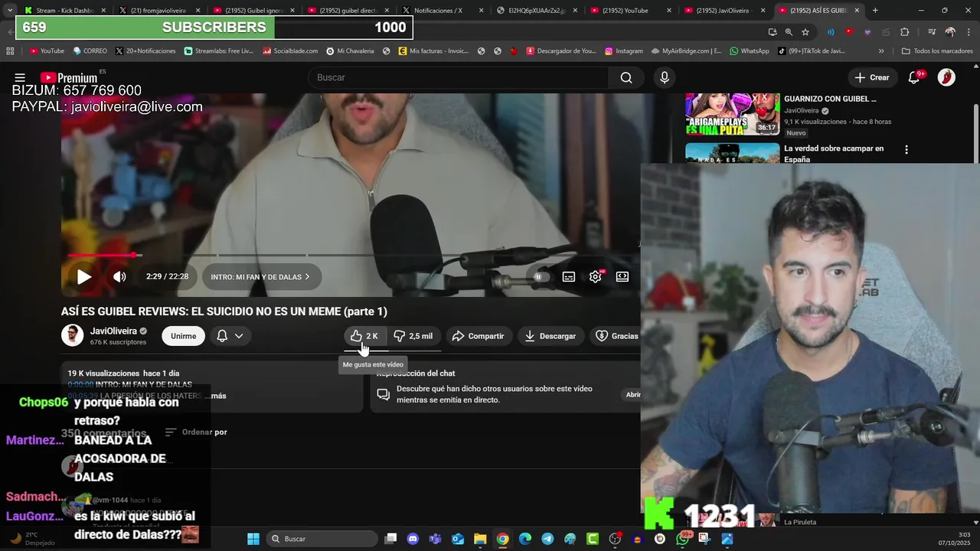Bookmark this page with star icon
This screenshot has height=551, width=980.
click(x=805, y=32)
